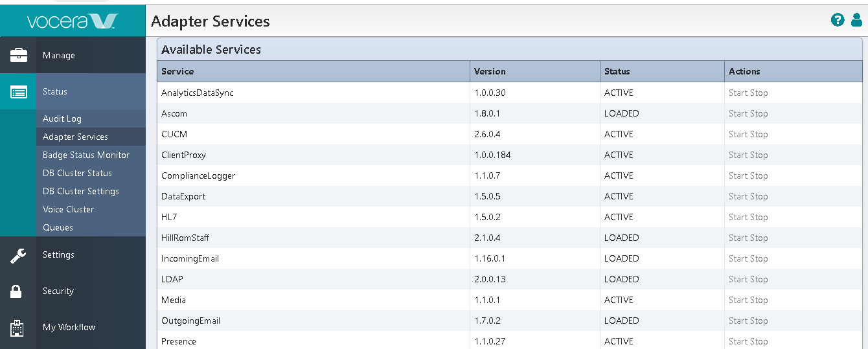Open Audit Log under Status
Viewport: 868px width, 349px height.
[62, 118]
